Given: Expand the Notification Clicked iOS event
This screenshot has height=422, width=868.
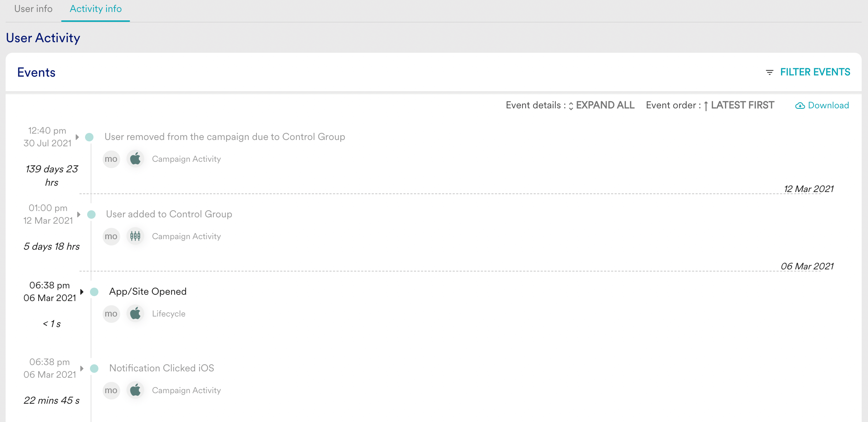Looking at the screenshot, I should [x=82, y=368].
